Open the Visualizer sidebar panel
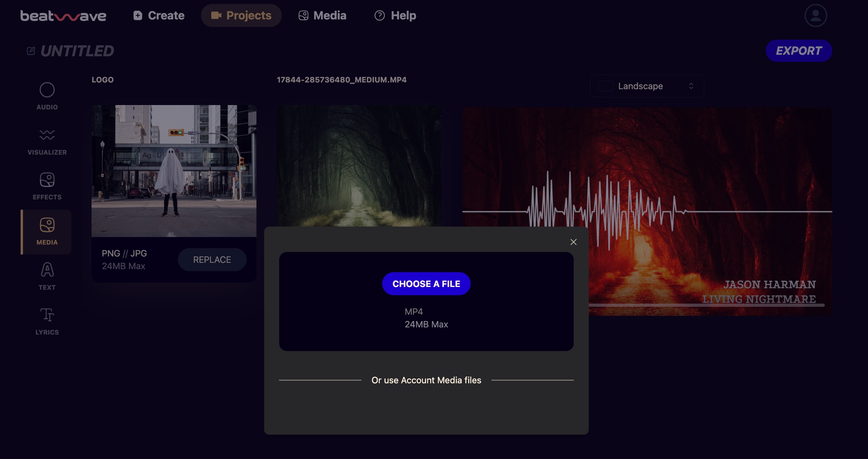868x459 pixels. click(x=47, y=142)
